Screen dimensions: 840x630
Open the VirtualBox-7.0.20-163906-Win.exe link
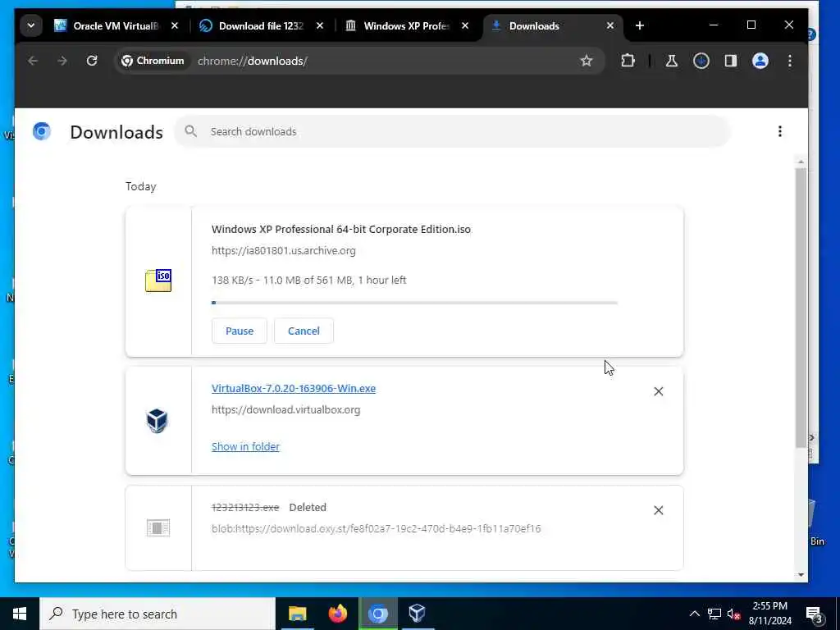(294, 388)
